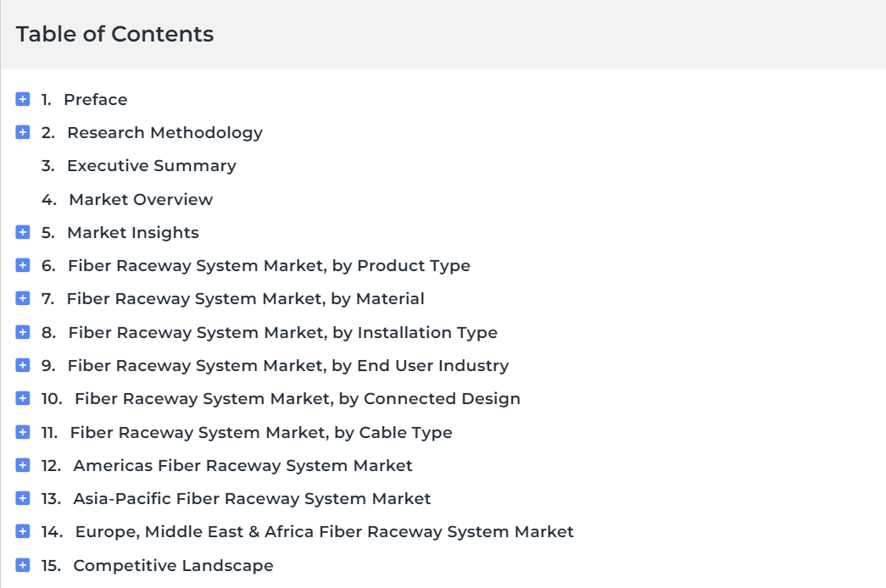Image resolution: width=886 pixels, height=588 pixels.
Task: Expand Americas Fiber Raceway System Market icon
Action: 23,465
